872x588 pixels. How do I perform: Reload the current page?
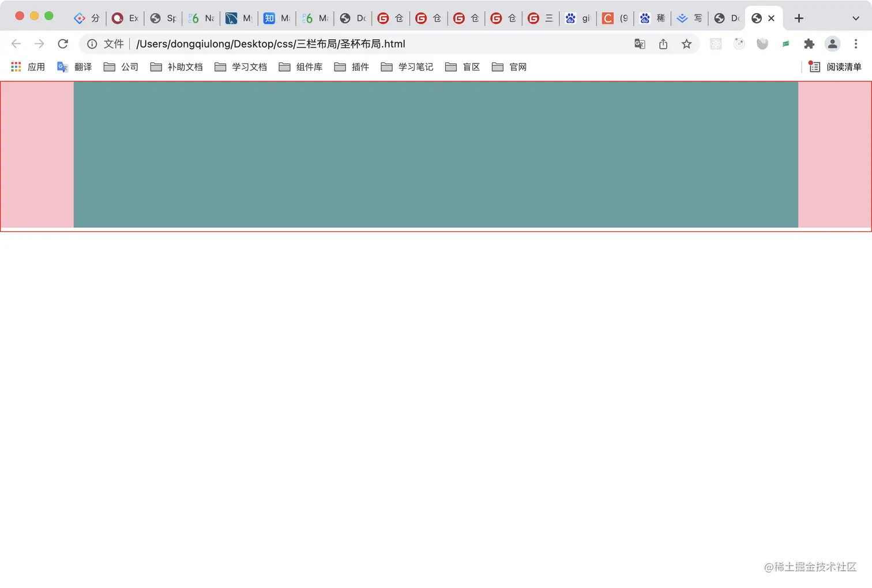(x=63, y=44)
